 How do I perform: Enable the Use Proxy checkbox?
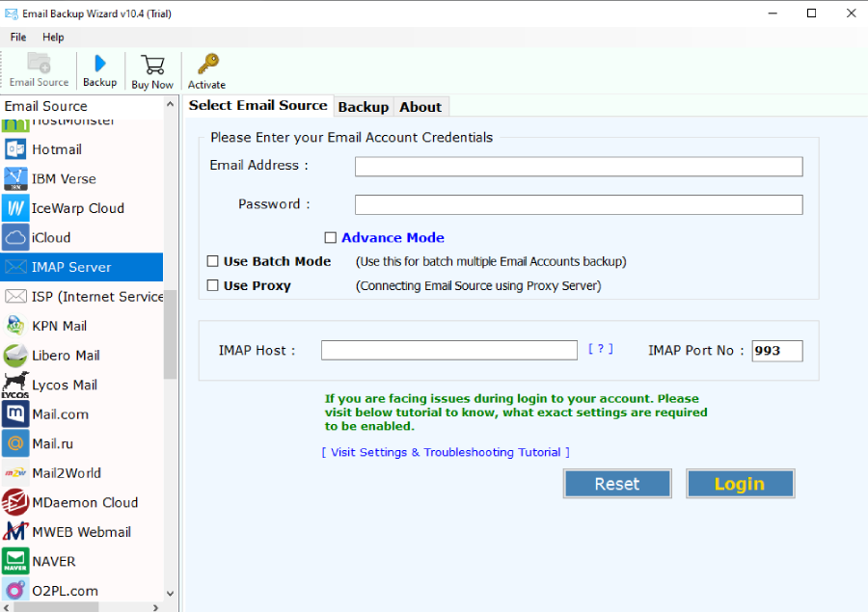(x=213, y=286)
